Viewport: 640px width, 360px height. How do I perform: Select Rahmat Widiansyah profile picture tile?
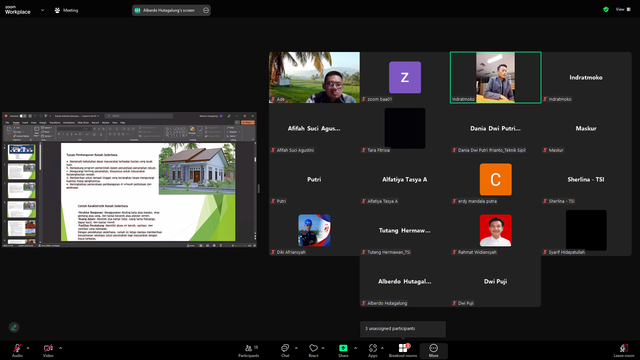point(496,230)
